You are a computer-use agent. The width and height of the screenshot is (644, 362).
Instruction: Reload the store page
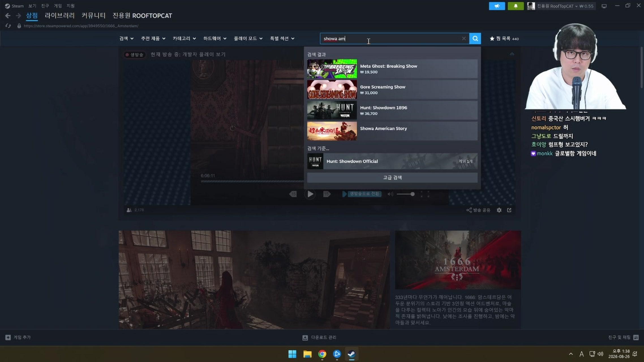(8, 26)
